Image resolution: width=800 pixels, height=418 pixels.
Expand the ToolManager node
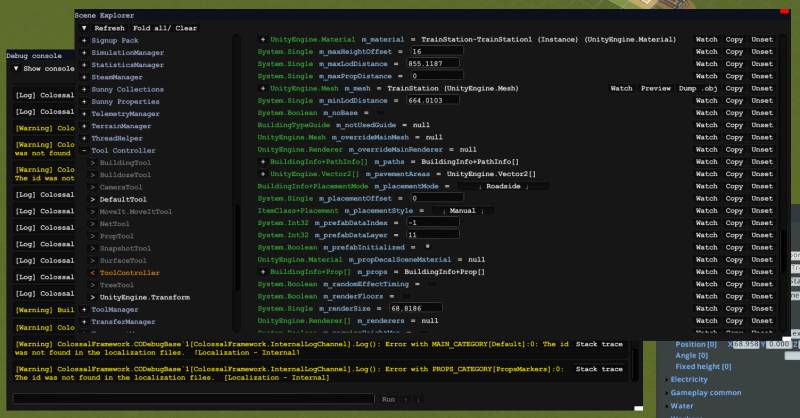[84, 310]
